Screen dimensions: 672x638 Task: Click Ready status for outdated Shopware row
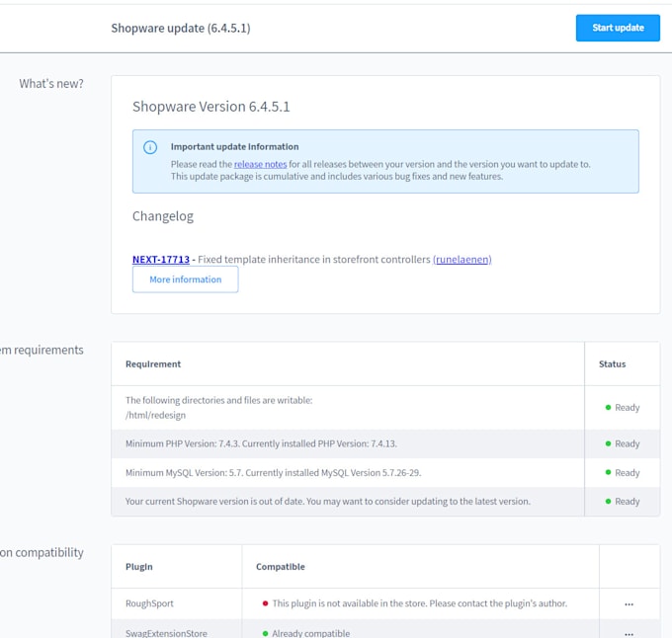point(623,502)
